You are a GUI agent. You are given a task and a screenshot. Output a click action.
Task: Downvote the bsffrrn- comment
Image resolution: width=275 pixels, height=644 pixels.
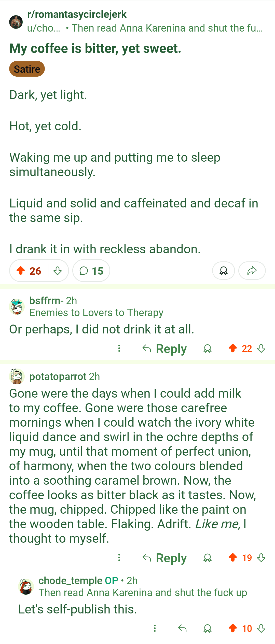pyautogui.click(x=261, y=348)
